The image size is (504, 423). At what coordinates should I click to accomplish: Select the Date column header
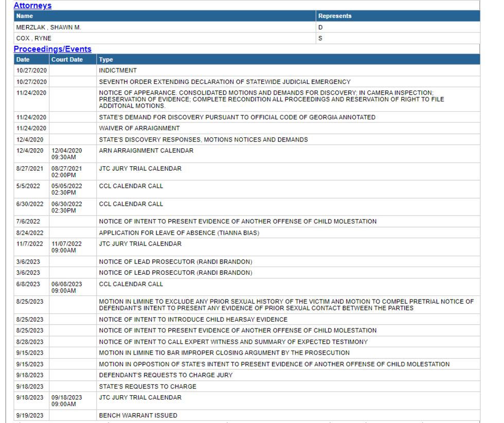click(23, 60)
